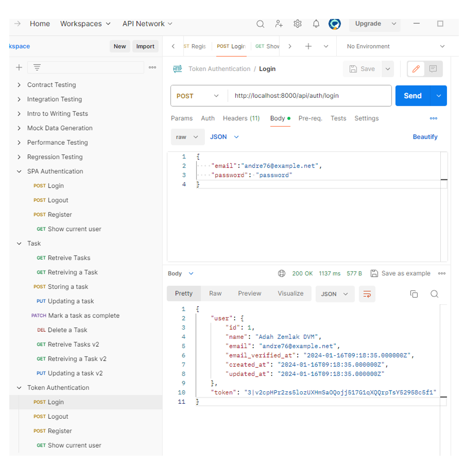Switch to Pre-req. tab
This screenshot has height=476, width=476.
point(310,119)
